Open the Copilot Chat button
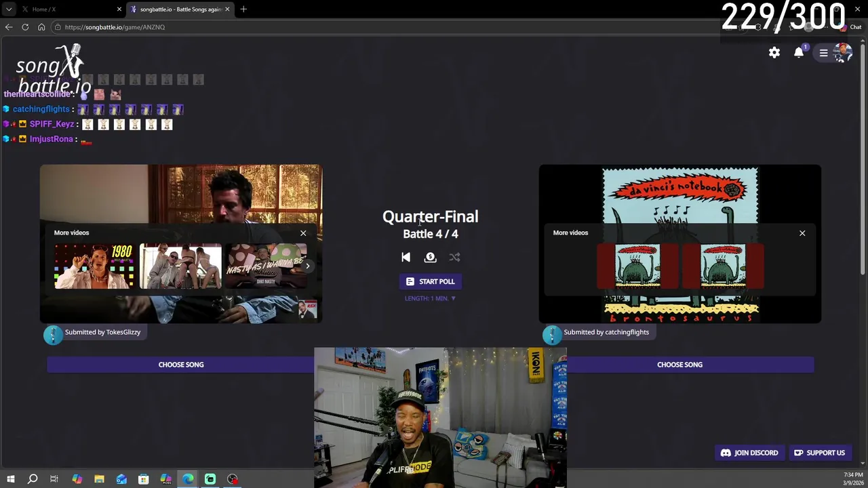 tap(852, 27)
